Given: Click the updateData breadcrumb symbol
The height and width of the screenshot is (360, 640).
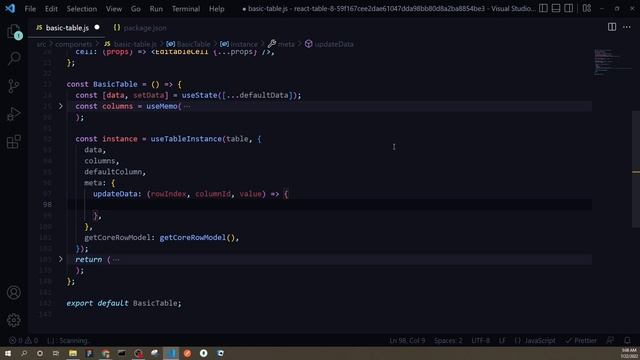Looking at the screenshot, I should (x=329, y=44).
